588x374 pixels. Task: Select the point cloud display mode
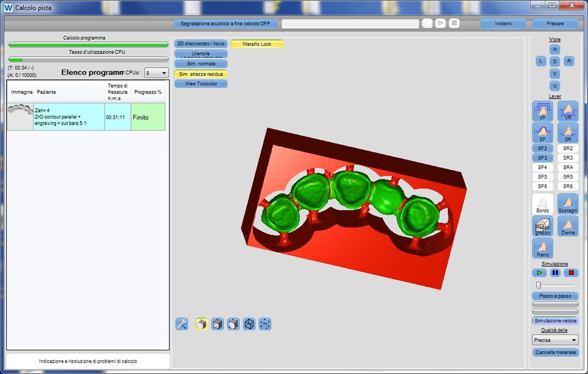click(x=265, y=324)
